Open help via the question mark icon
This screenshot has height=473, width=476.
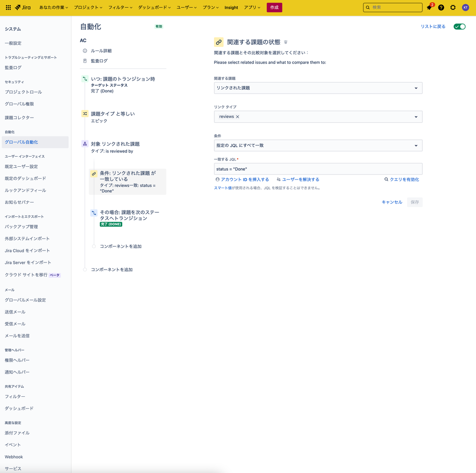441,7
